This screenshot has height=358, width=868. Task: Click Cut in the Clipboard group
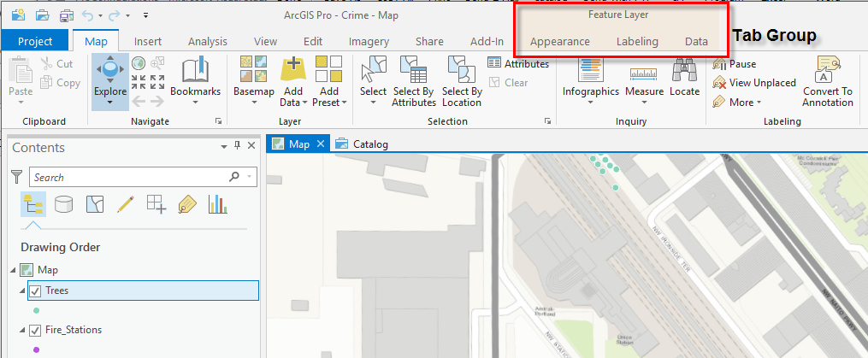pos(57,64)
